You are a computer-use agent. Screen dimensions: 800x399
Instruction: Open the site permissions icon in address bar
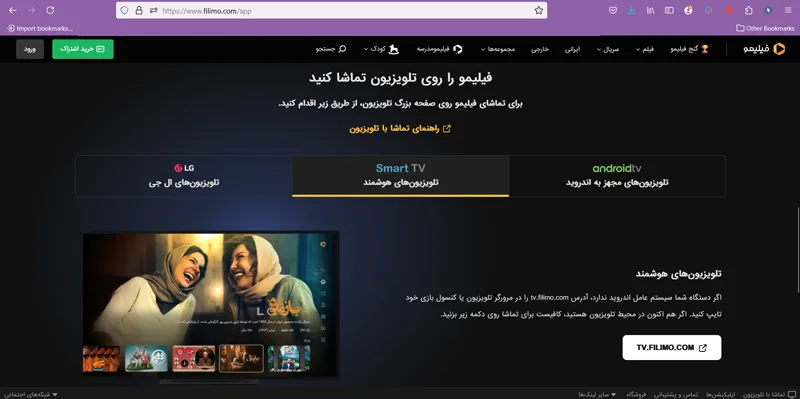point(154,10)
